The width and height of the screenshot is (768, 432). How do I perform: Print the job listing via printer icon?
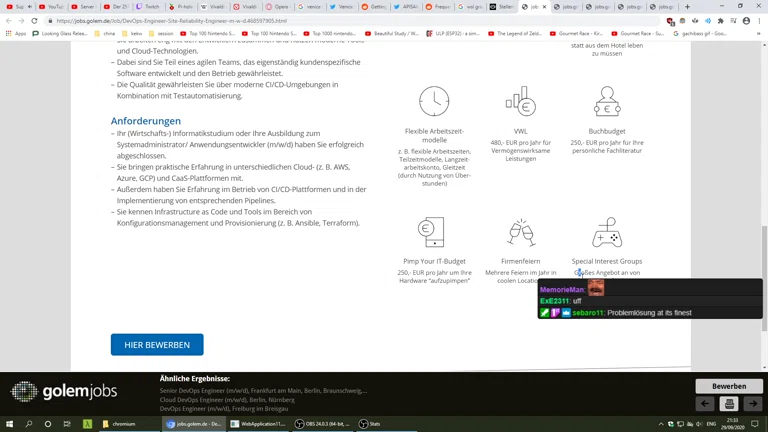tap(729, 404)
